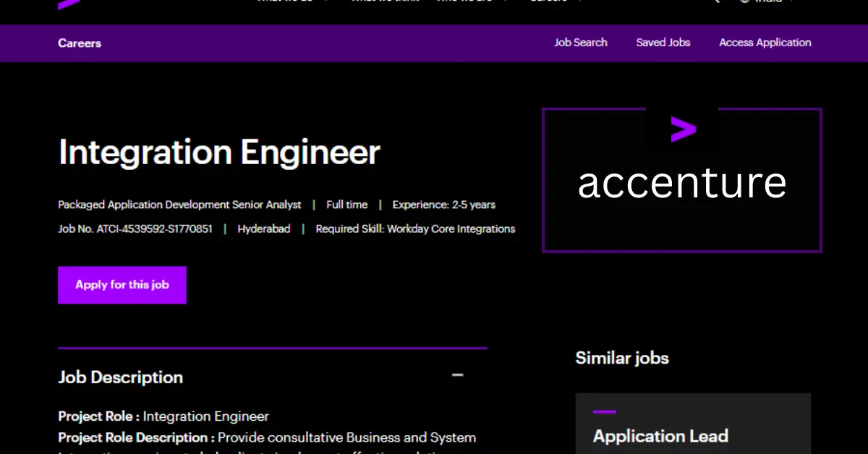Screen dimensions: 868x454
Task: Click the Project Role Description line
Action: (x=267, y=437)
